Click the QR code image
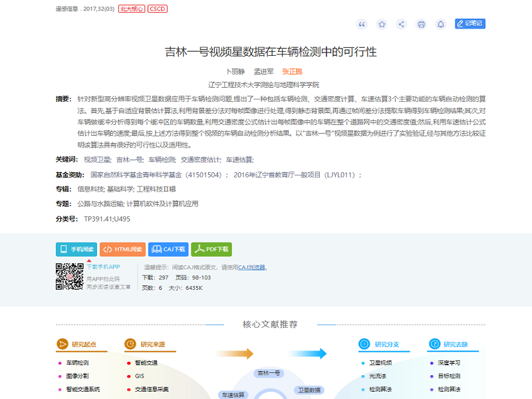The width and height of the screenshot is (532, 399). 69,277
